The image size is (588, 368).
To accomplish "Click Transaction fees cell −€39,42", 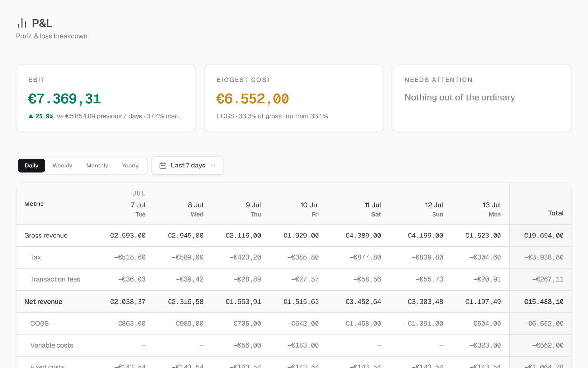I will click(189, 279).
